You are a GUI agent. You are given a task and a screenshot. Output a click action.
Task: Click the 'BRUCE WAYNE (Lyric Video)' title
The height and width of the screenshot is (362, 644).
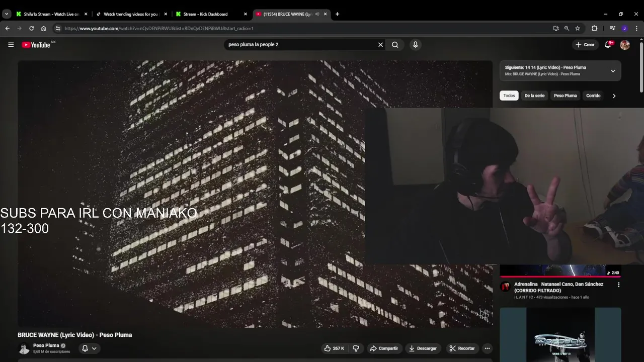[x=74, y=335]
